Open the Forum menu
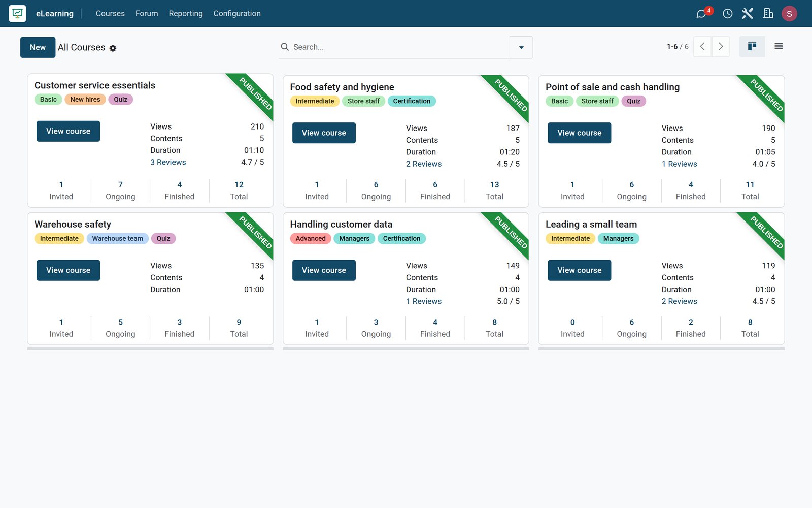The width and height of the screenshot is (812, 508). (x=147, y=14)
